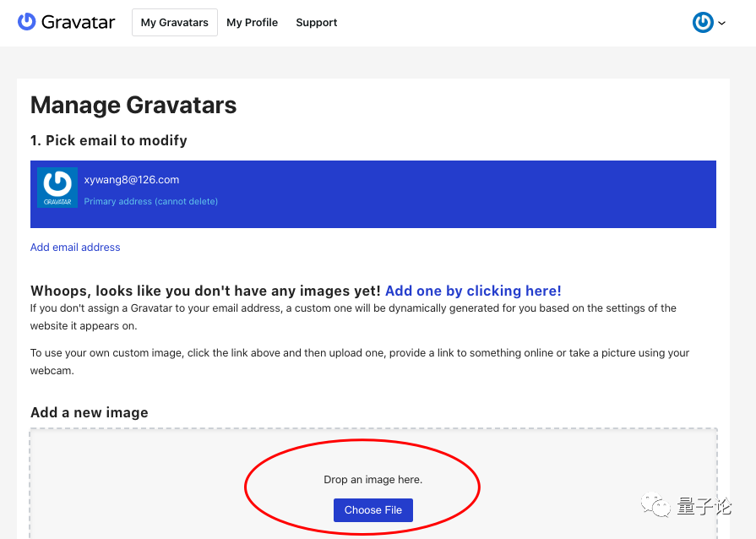Click the 'Drop an image here.' text
The width and height of the screenshot is (756, 539).
click(373, 480)
